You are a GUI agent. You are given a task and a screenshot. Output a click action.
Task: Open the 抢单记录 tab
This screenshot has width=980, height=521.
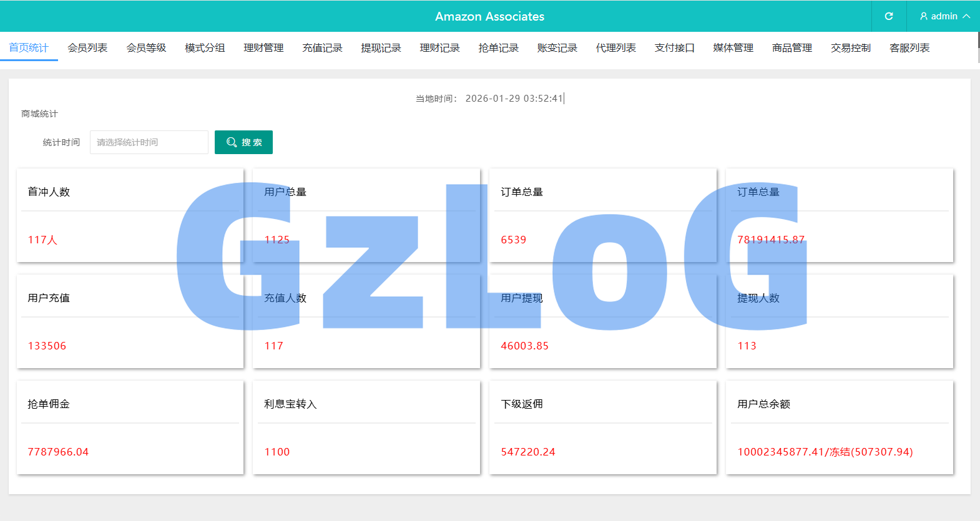coord(498,48)
